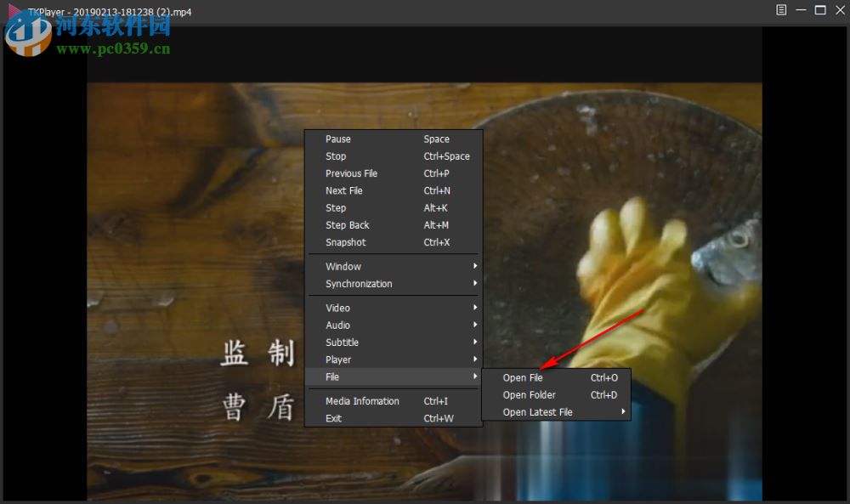The width and height of the screenshot is (850, 504).
Task: Click the playlist icon in title bar
Action: (781, 10)
